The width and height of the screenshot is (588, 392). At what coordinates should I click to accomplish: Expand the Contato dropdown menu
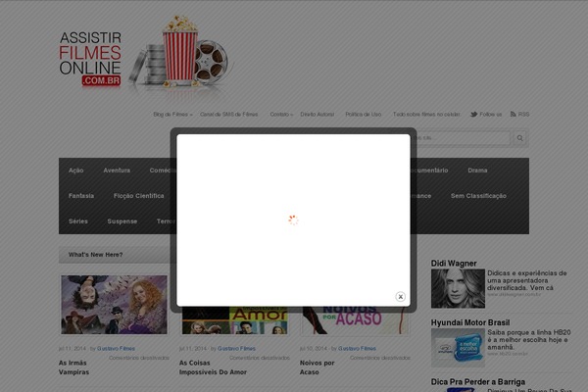click(281, 115)
